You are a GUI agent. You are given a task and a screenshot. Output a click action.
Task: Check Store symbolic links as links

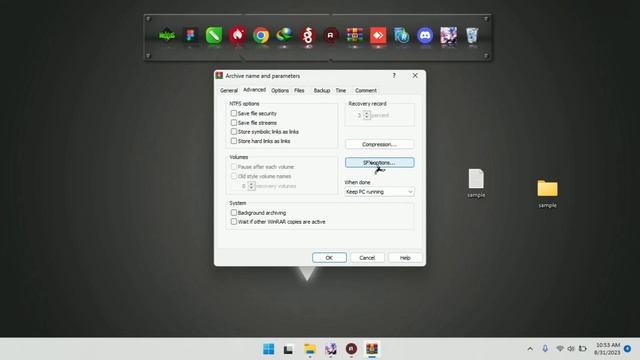pos(233,131)
